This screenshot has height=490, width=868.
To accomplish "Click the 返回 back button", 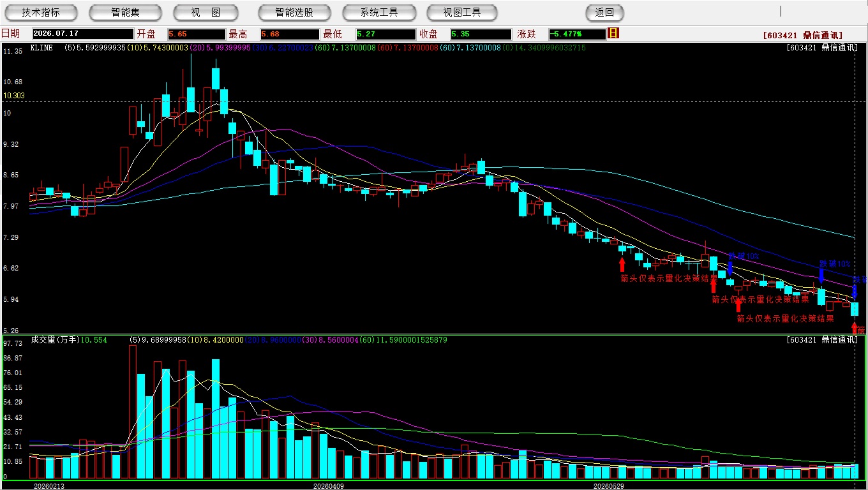I will pos(604,12).
